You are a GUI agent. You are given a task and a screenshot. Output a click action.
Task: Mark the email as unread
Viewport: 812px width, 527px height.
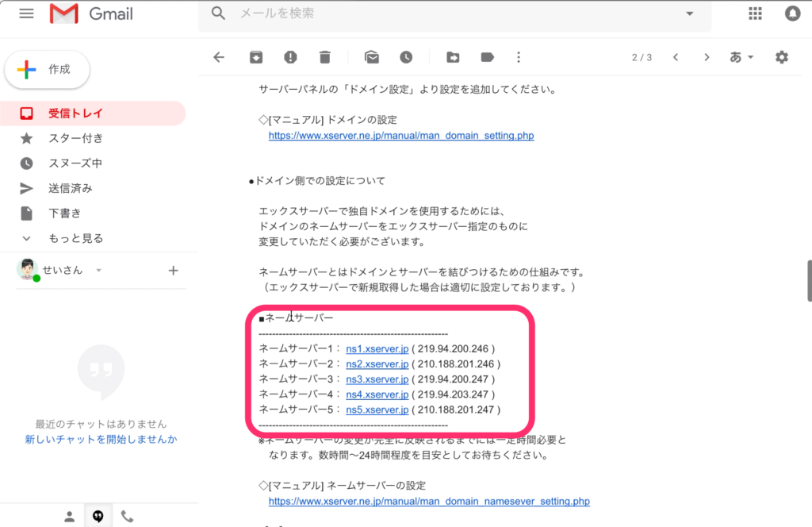coord(371,57)
